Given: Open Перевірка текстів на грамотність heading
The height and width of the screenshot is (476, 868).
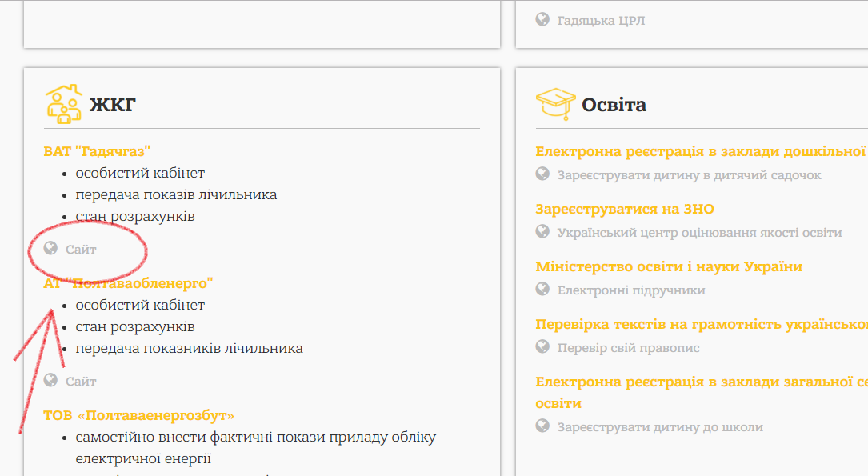Looking at the screenshot, I should click(702, 324).
